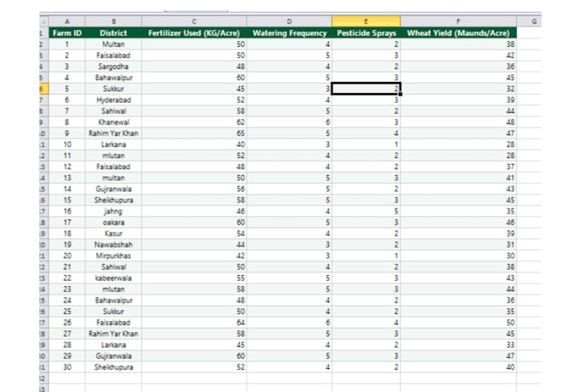Screen dimensions: 581x392
Task: Select wheat yield 48 for Khanewal
Action: click(458, 122)
